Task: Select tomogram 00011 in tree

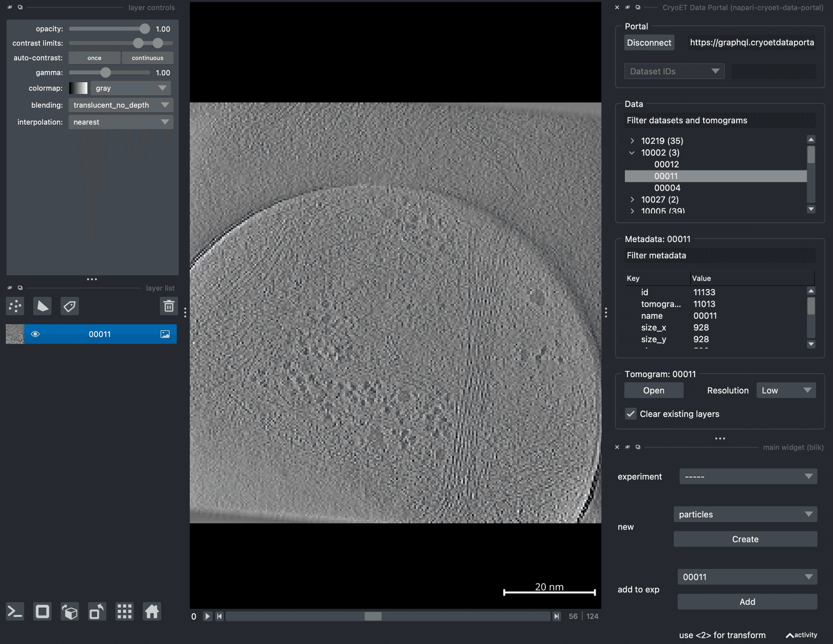Action: click(x=715, y=176)
